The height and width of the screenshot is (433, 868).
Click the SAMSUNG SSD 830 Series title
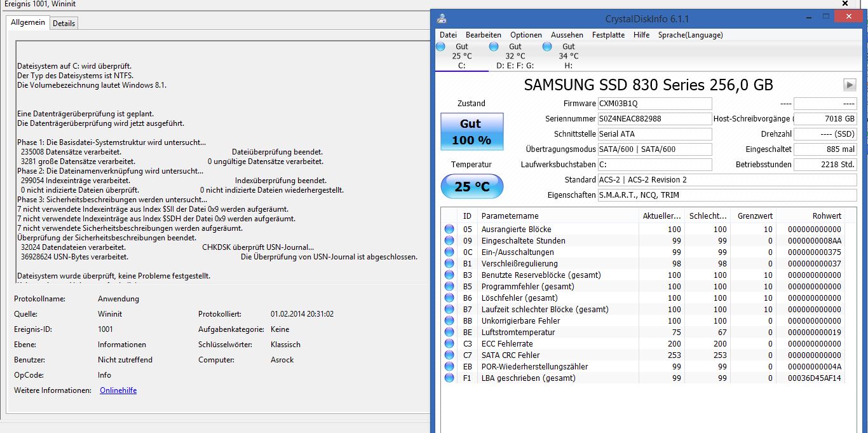[x=648, y=85]
